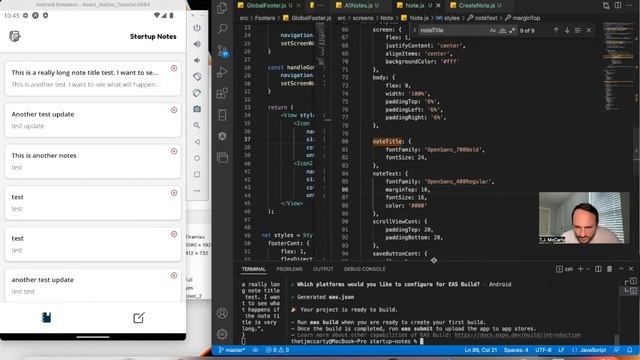This screenshot has height=360, width=640.
Task: Click 'Spaces: 4' in status bar
Action: (x=516, y=350)
